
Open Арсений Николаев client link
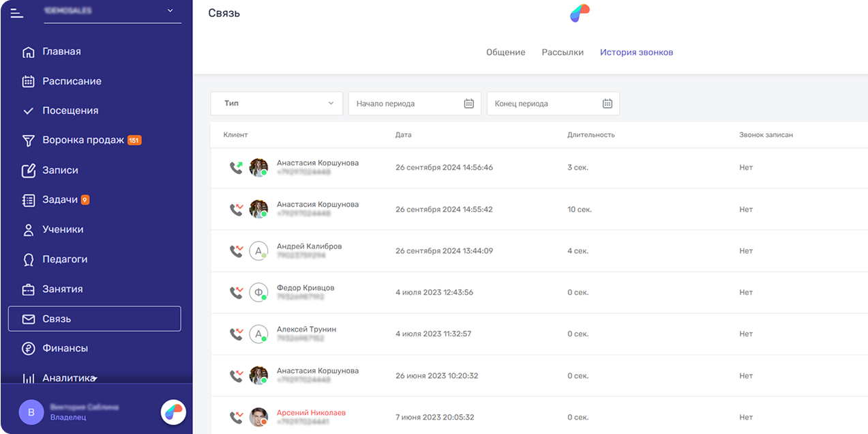tap(311, 413)
